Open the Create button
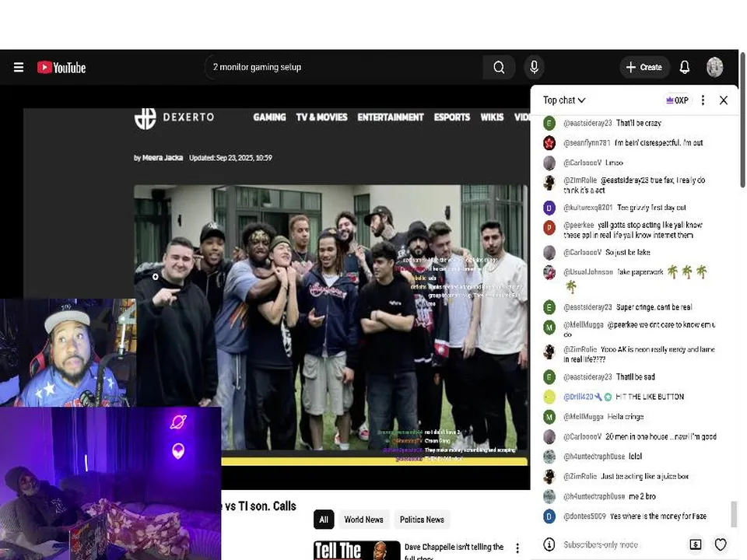The width and height of the screenshot is (747, 560). [644, 67]
